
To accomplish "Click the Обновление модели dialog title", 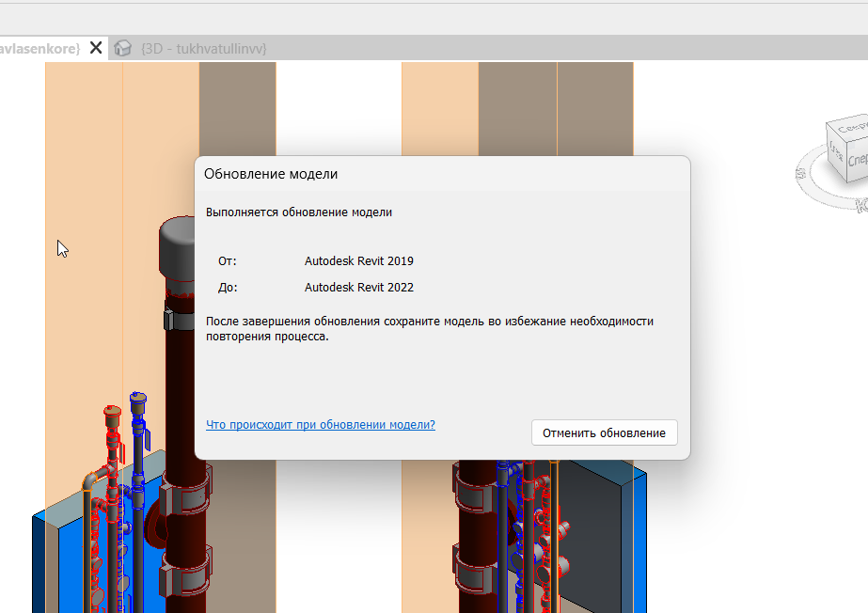I will 271,174.
